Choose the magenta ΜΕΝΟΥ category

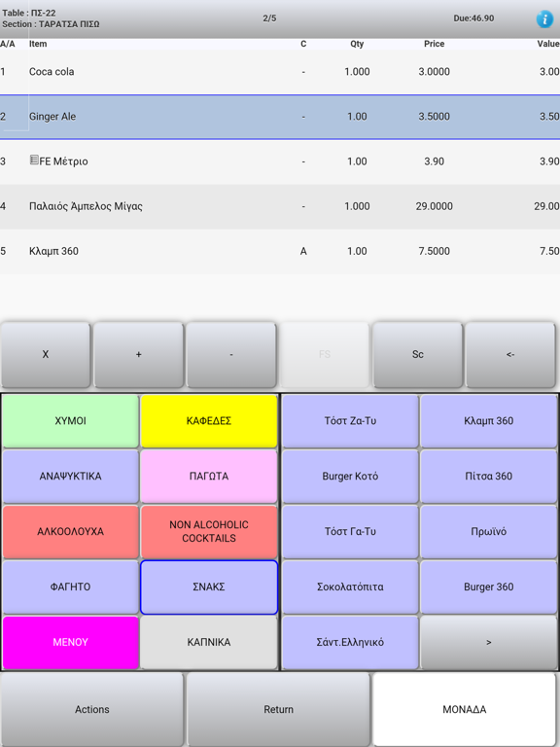click(70, 642)
